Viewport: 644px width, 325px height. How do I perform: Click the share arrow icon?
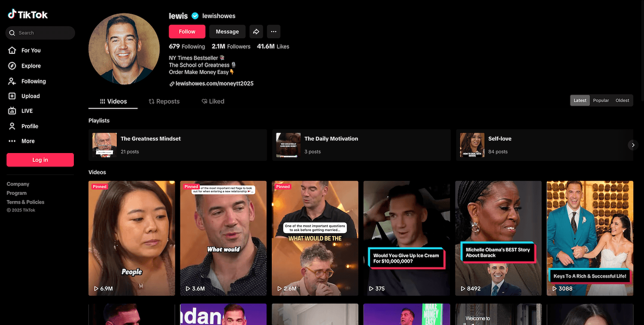coord(256,31)
